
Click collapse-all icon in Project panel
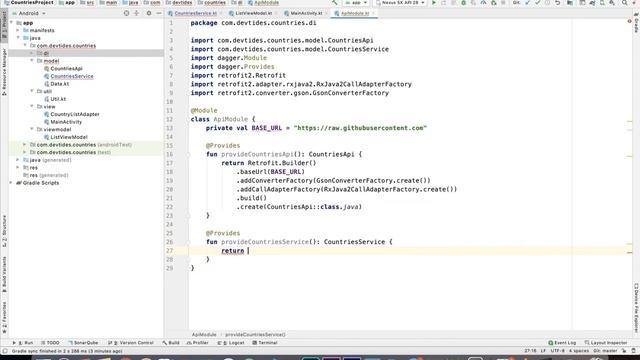pyautogui.click(x=136, y=13)
